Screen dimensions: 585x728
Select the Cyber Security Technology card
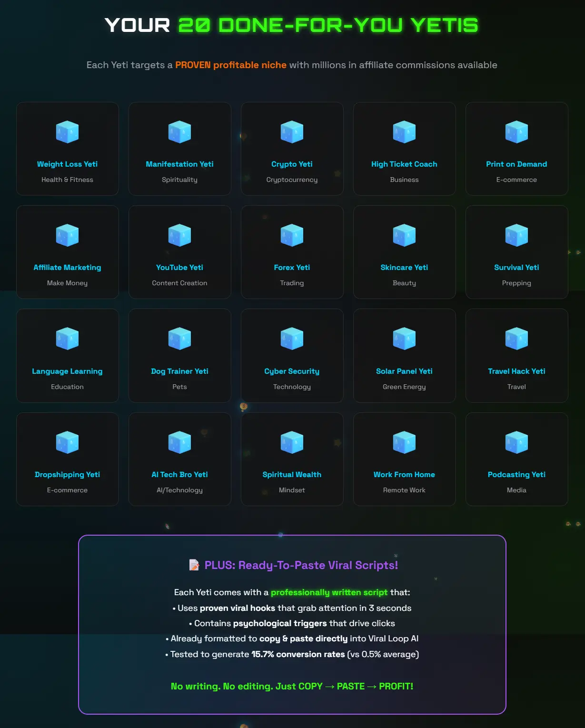(x=292, y=356)
